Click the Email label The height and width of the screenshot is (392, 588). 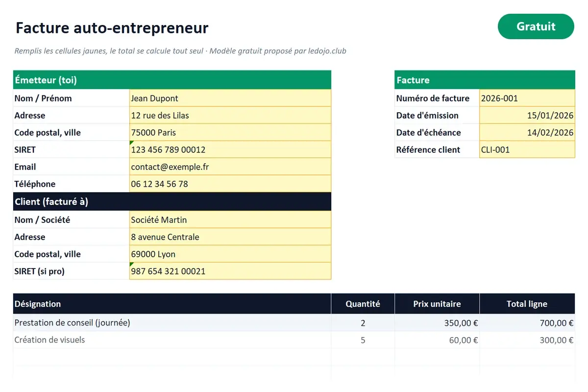point(25,167)
